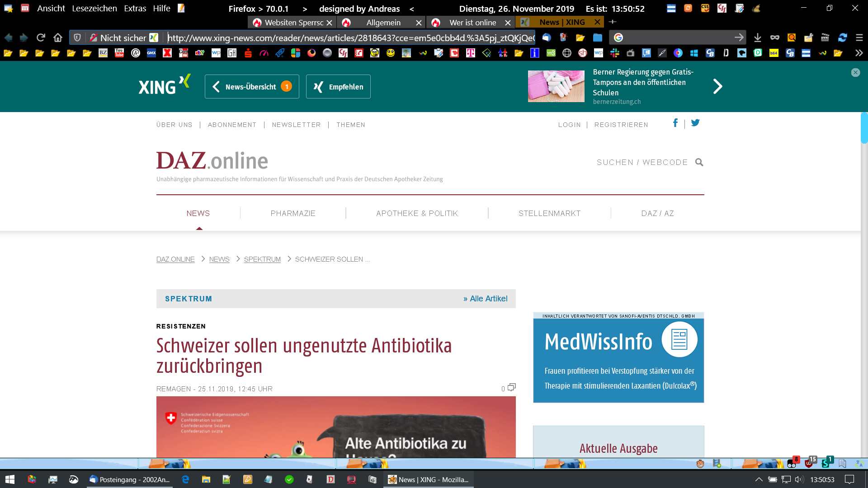Open the DAZ Twitter bird icon
The height and width of the screenshot is (488, 868).
(695, 123)
